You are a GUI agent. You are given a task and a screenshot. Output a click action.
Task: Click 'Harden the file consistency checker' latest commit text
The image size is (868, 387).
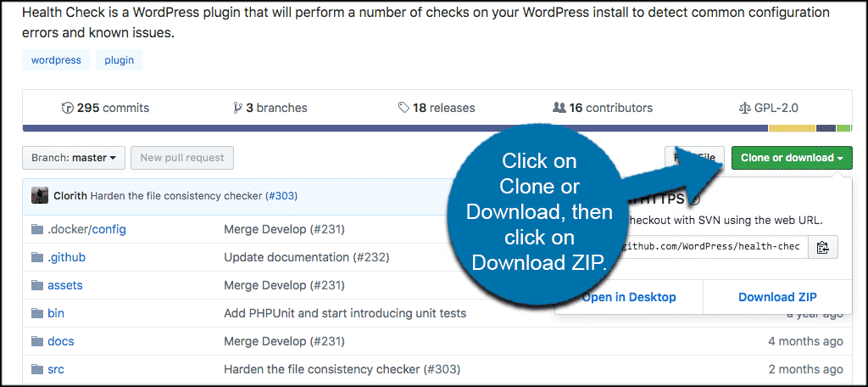(x=176, y=196)
